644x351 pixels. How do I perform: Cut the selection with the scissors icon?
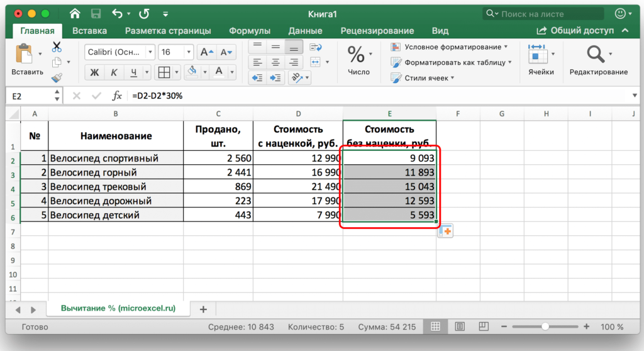[x=57, y=47]
